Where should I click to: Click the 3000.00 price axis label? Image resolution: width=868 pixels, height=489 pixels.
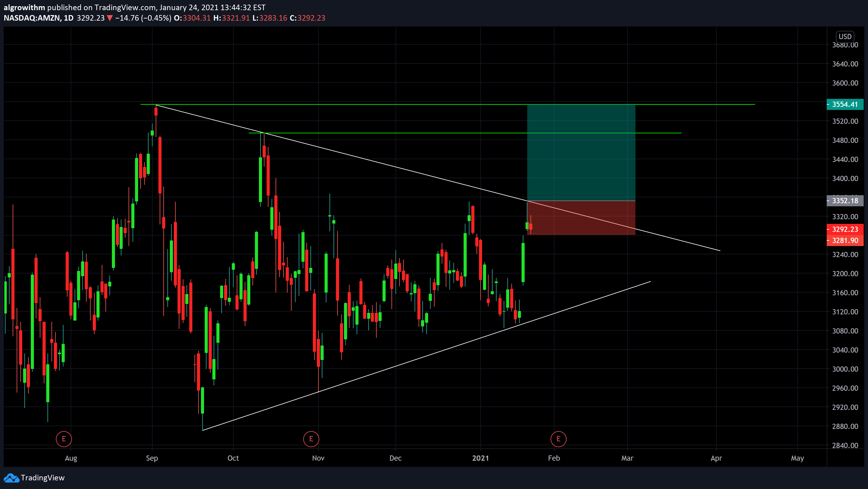(845, 369)
